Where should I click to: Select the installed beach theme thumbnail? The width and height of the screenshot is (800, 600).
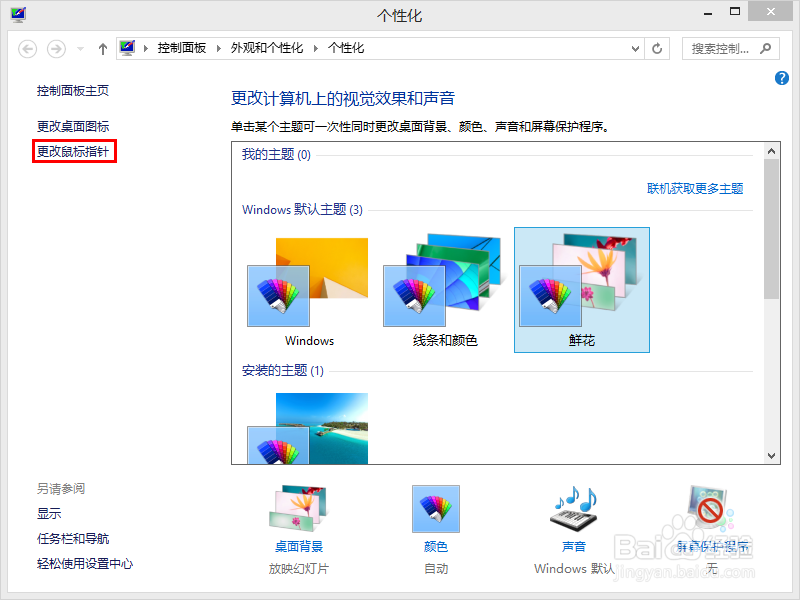pyautogui.click(x=308, y=428)
